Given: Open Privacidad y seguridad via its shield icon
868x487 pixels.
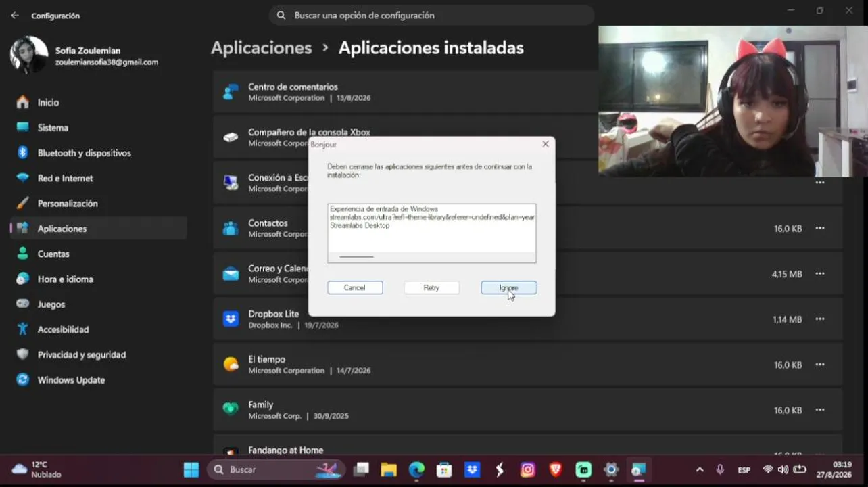Looking at the screenshot, I should (x=23, y=354).
